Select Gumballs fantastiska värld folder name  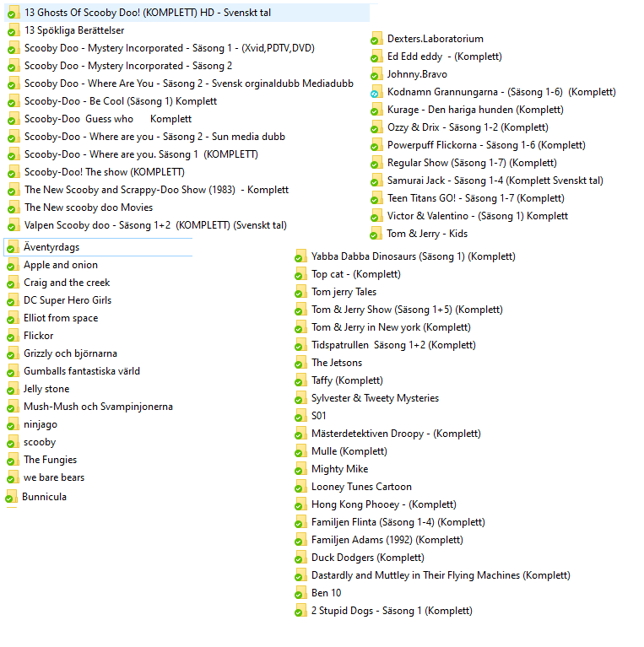(82, 371)
